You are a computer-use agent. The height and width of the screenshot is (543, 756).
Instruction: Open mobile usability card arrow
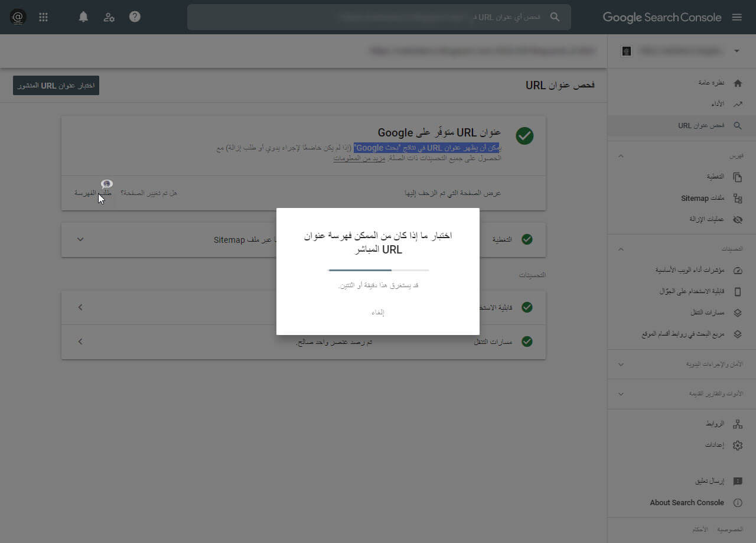tap(81, 307)
